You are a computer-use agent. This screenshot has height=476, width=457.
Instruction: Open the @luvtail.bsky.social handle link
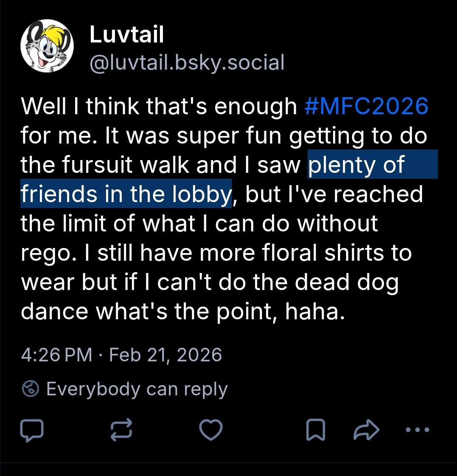click(187, 62)
